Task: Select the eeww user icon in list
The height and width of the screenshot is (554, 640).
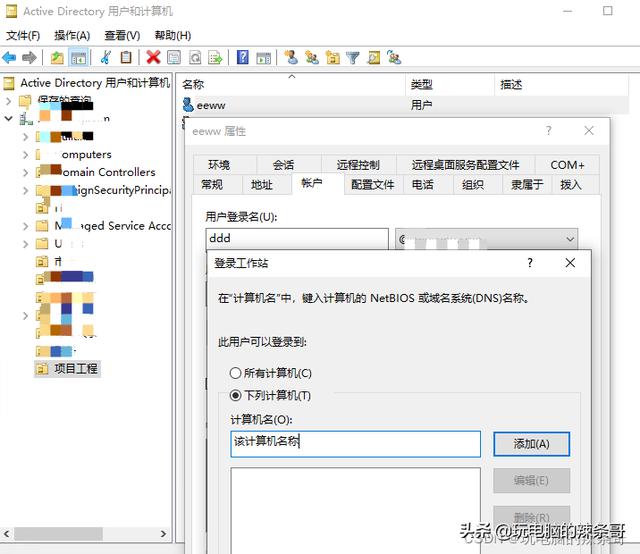Action: [x=188, y=105]
